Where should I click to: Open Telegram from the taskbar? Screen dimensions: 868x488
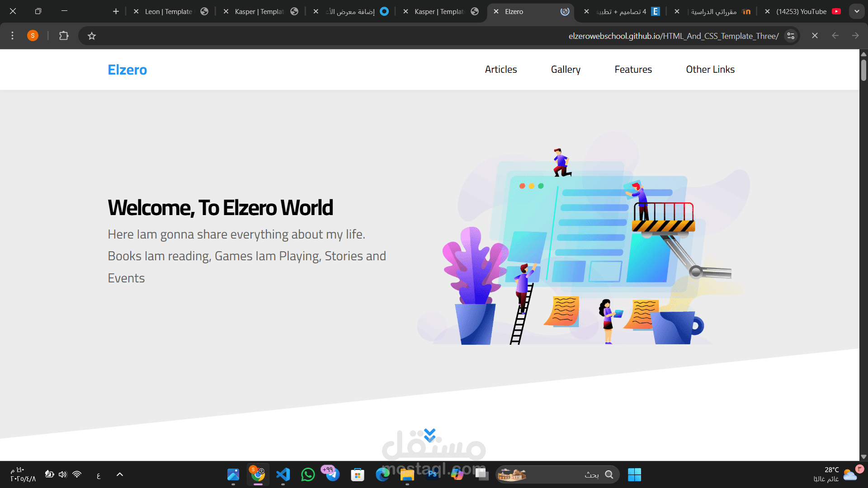pos(332,474)
